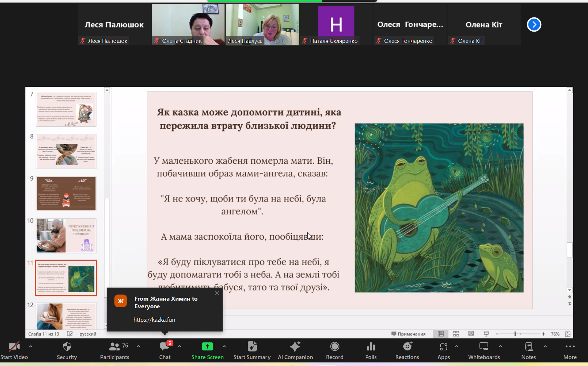Open the Chat panel
The height and width of the screenshot is (366, 588).
165,350
